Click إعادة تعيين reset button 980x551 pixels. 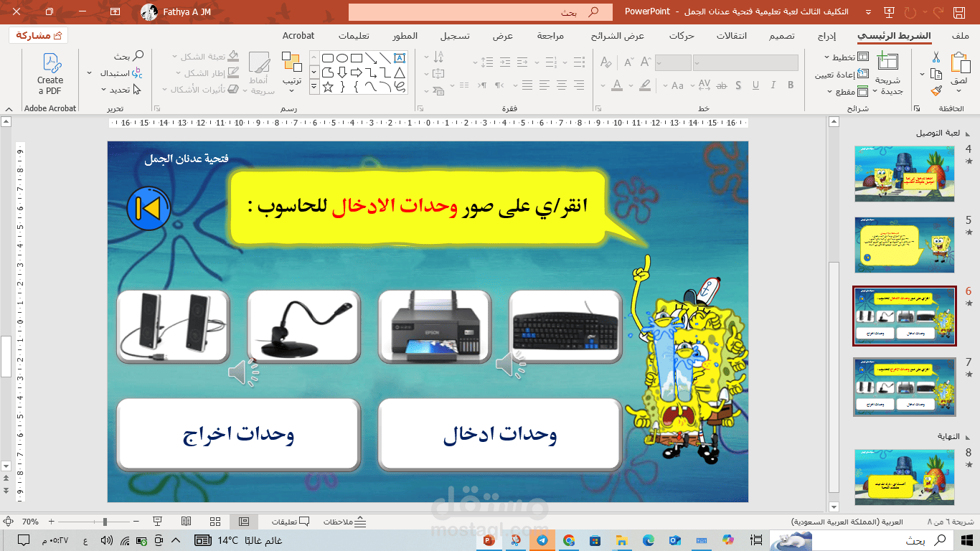842,75
